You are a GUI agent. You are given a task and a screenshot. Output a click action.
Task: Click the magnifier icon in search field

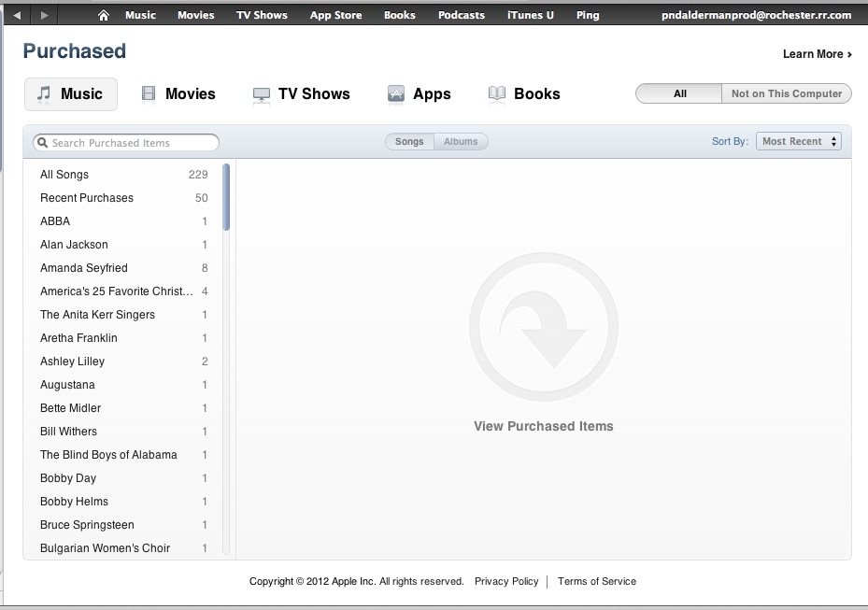point(43,143)
